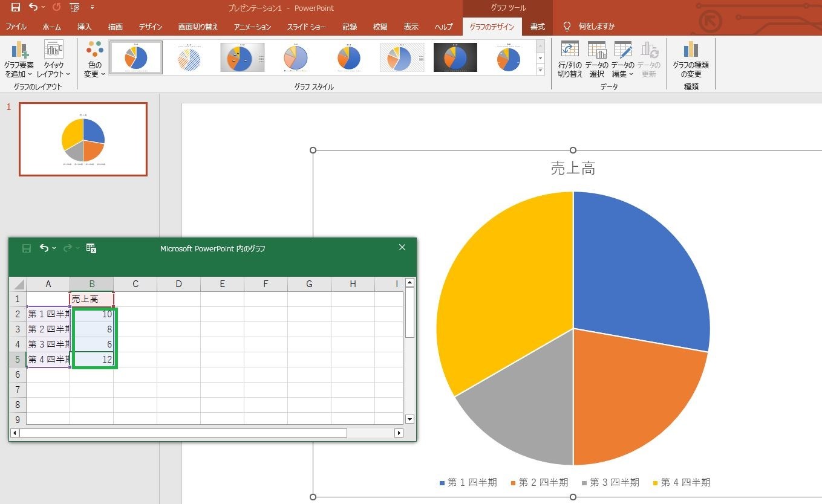Open Add Chart Element (グラフ要素を追加) menu
Screen dimensions: 822x504
(20, 59)
